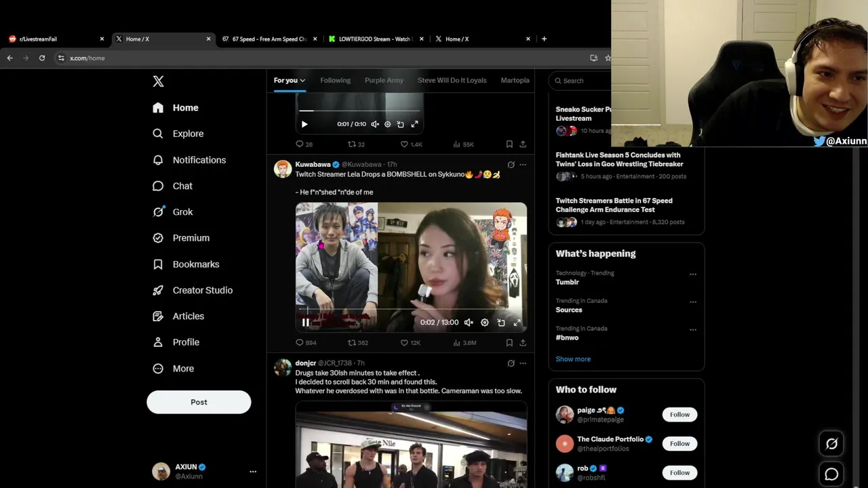Viewport: 868px width, 488px height.
Task: Open settings gear on 13:00 video
Action: tap(485, 323)
